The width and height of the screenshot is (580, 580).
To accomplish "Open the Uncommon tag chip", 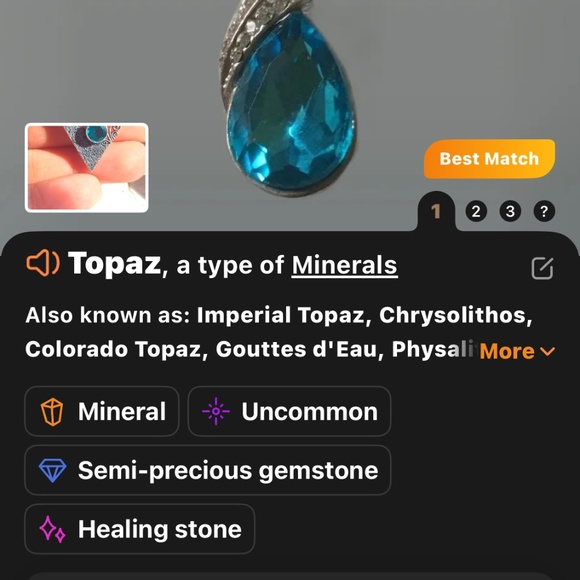I will (x=289, y=411).
